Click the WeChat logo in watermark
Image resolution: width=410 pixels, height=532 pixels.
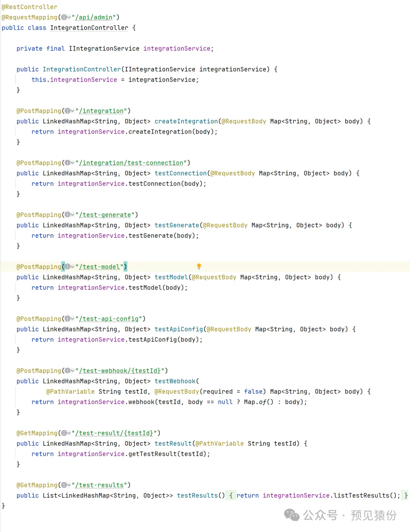pyautogui.click(x=292, y=515)
